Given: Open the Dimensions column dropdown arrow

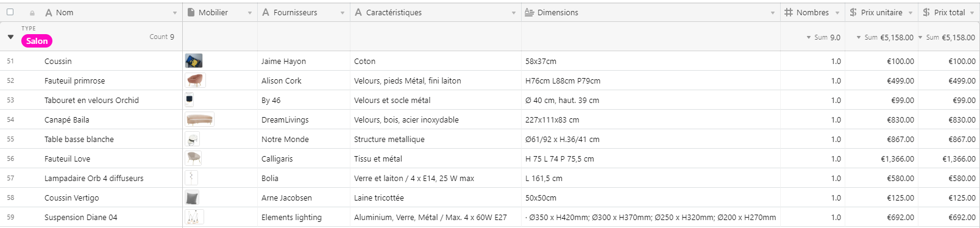Looking at the screenshot, I should pyautogui.click(x=773, y=13).
